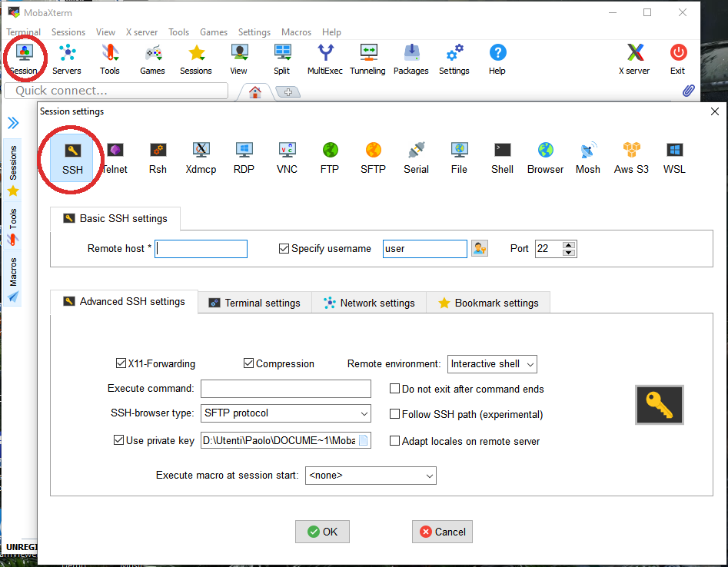Open the Games toolbar icon
728x567 pixels.
coord(153,59)
